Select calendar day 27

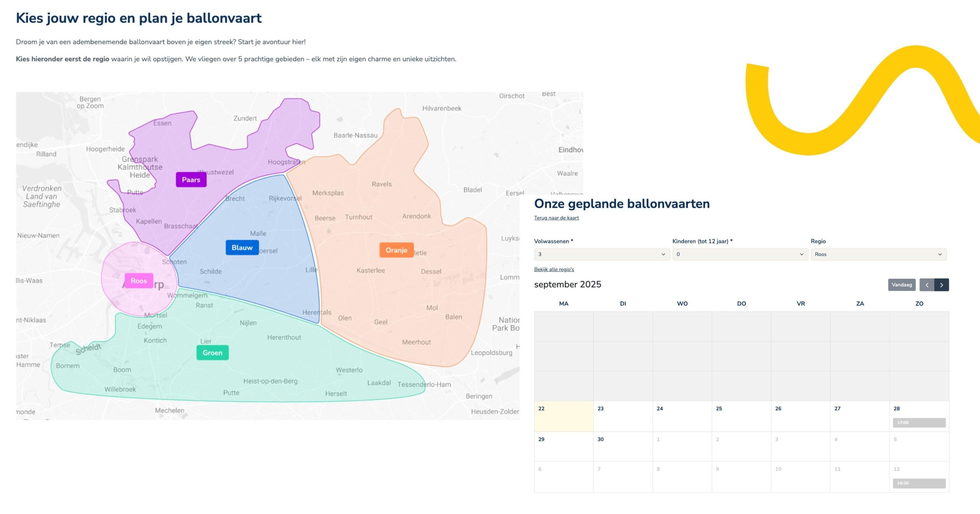(x=860, y=416)
